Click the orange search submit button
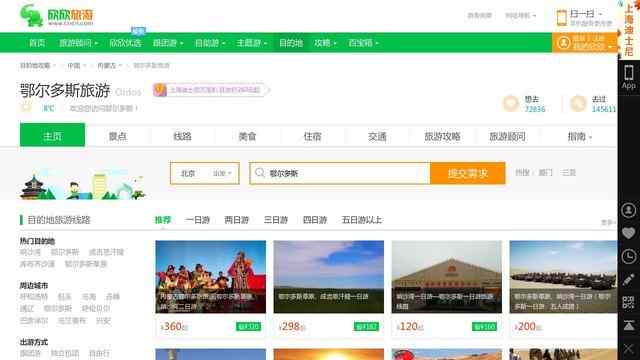Image resolution: width=640 pixels, height=360 pixels. [x=468, y=173]
